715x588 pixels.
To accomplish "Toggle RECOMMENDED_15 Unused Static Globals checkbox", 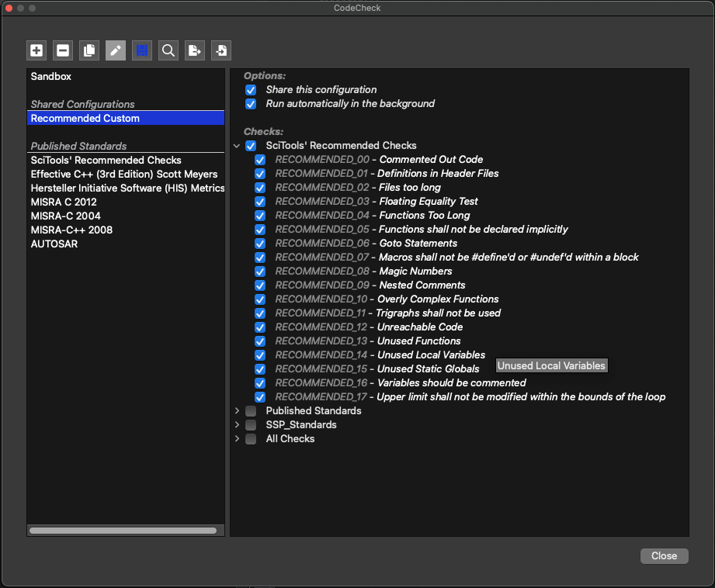I will (260, 369).
